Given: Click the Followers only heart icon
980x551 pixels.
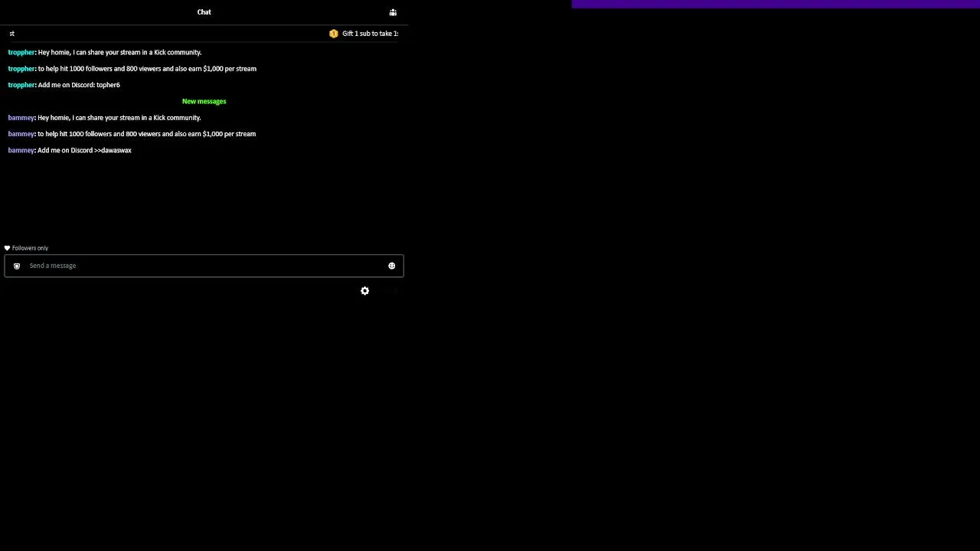Looking at the screenshot, I should tap(7, 248).
